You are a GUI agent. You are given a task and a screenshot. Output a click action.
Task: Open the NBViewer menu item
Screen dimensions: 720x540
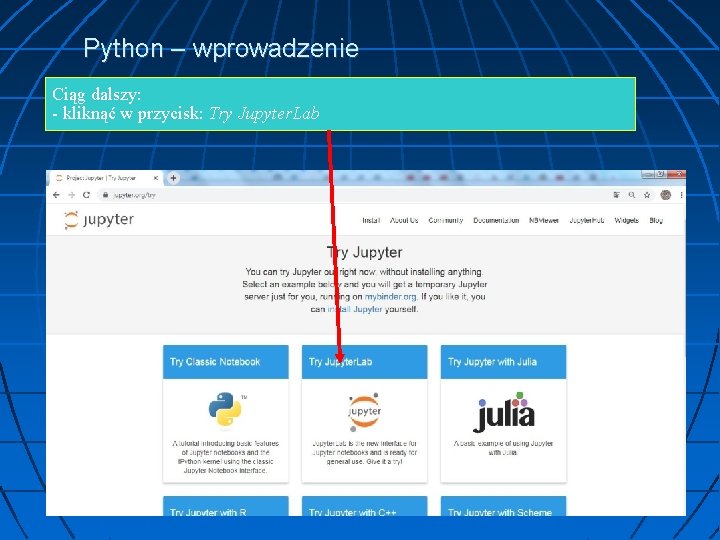(544, 220)
